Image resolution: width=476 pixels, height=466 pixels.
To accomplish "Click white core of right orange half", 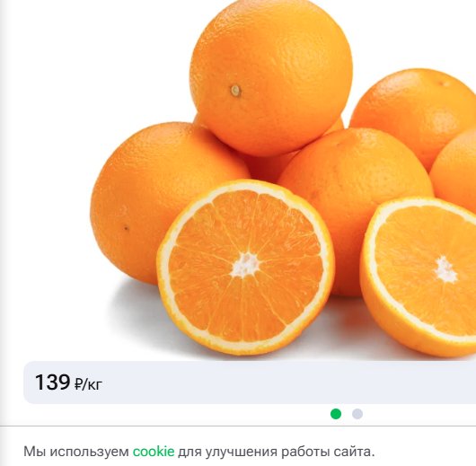I will 445,270.
